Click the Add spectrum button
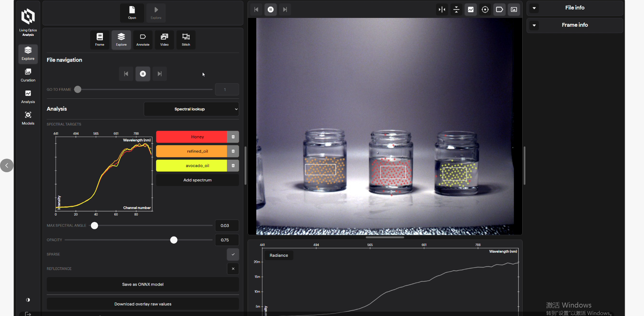 point(198,180)
